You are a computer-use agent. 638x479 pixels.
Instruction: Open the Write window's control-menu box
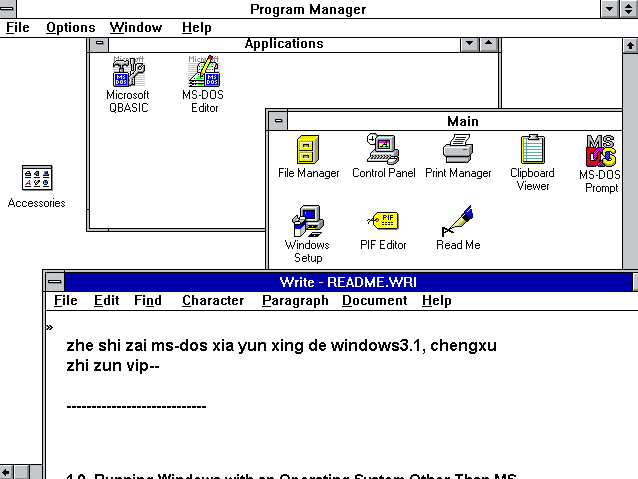click(x=54, y=281)
